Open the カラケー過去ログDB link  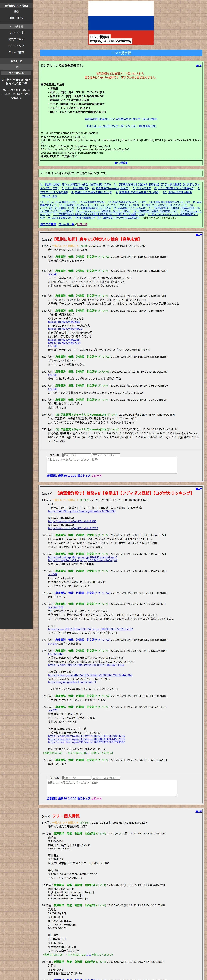[145, 119]
